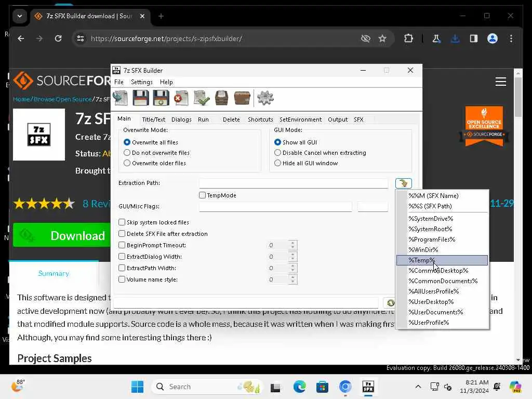Viewport: 532px width, 399px height.
Task: Open the Help menu
Action: pyautogui.click(x=166, y=82)
